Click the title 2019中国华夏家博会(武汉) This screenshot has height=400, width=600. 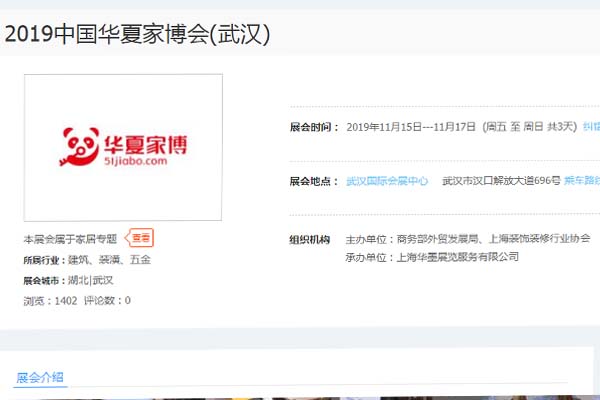137,34
